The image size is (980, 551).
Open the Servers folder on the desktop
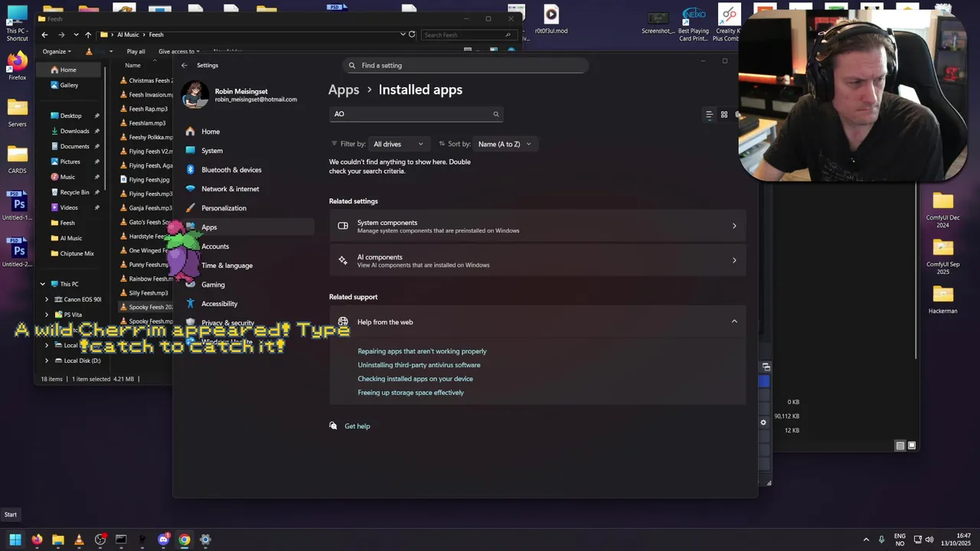point(17,112)
